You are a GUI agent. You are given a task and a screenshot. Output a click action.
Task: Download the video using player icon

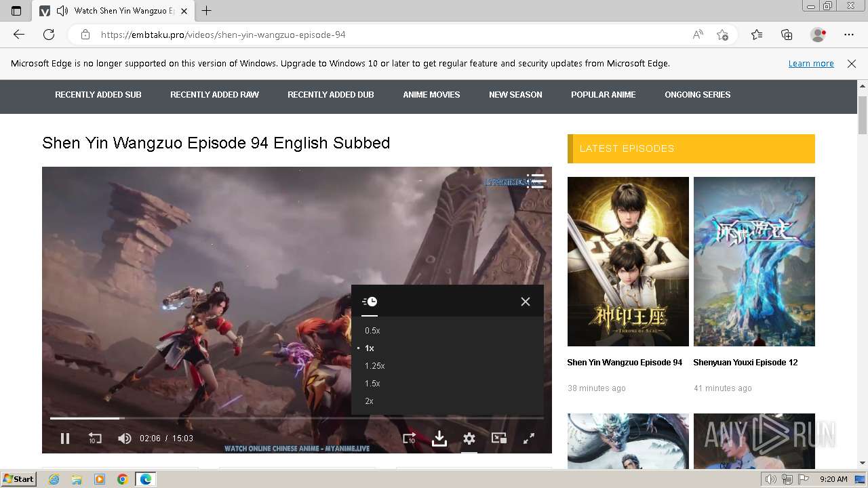[439, 439]
